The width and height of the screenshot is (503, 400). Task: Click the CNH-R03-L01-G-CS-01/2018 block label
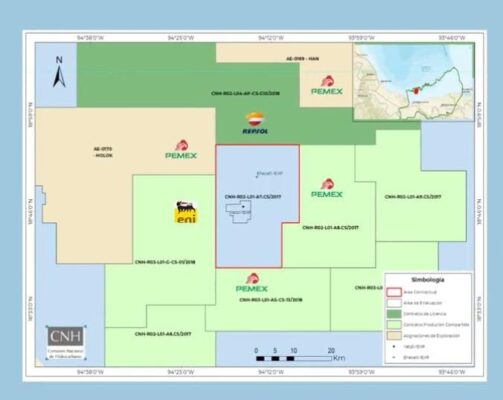pyautogui.click(x=165, y=262)
